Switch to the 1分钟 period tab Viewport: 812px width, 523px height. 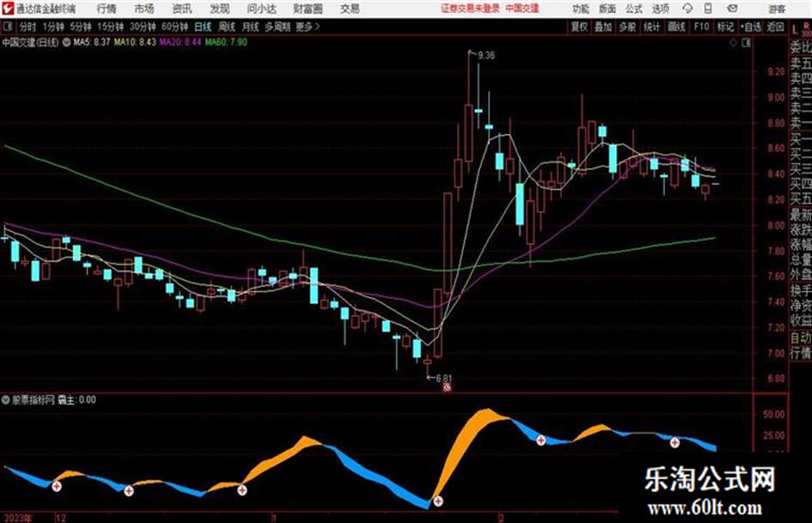[53, 27]
